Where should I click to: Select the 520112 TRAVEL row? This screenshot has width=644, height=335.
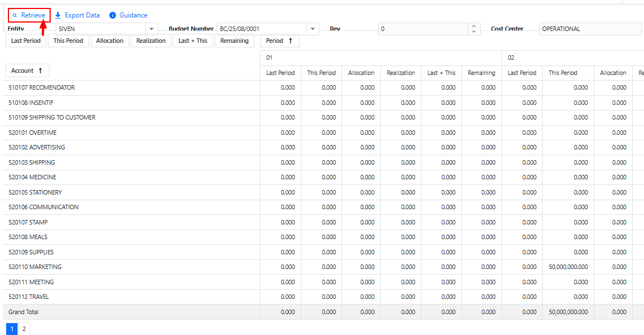click(x=131, y=297)
